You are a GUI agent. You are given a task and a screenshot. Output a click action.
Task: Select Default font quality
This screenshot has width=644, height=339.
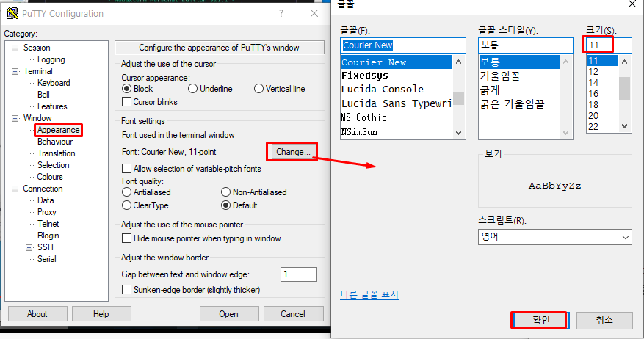tap(225, 205)
